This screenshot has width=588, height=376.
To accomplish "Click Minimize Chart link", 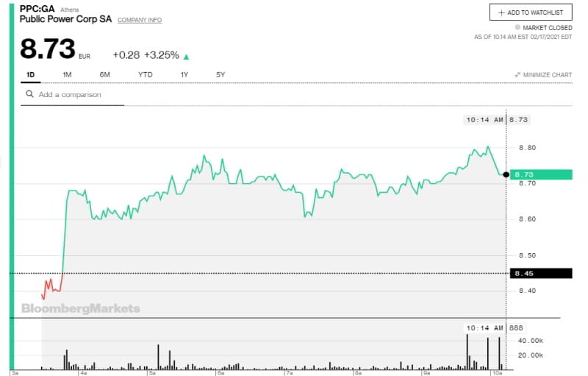I will pyautogui.click(x=547, y=74).
